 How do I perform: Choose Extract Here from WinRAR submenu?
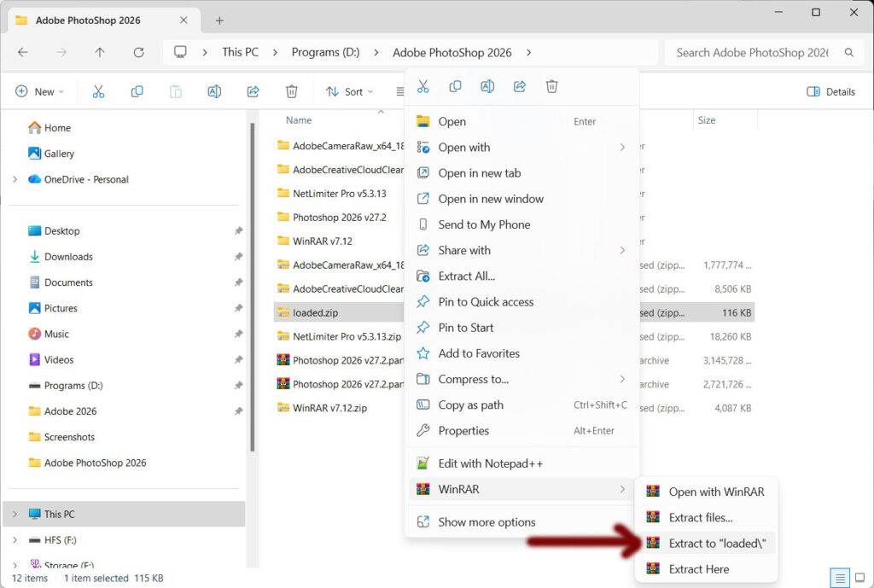(x=698, y=568)
